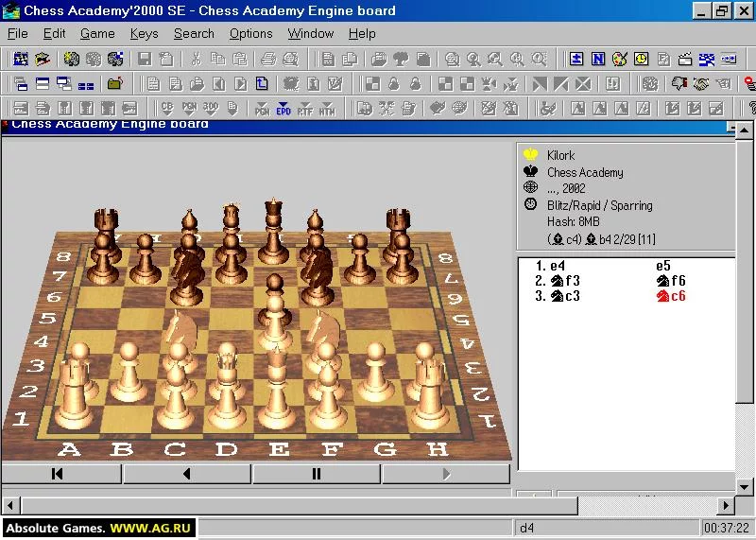Click the RTF export icon
This screenshot has width=756, height=540.
tap(305, 108)
